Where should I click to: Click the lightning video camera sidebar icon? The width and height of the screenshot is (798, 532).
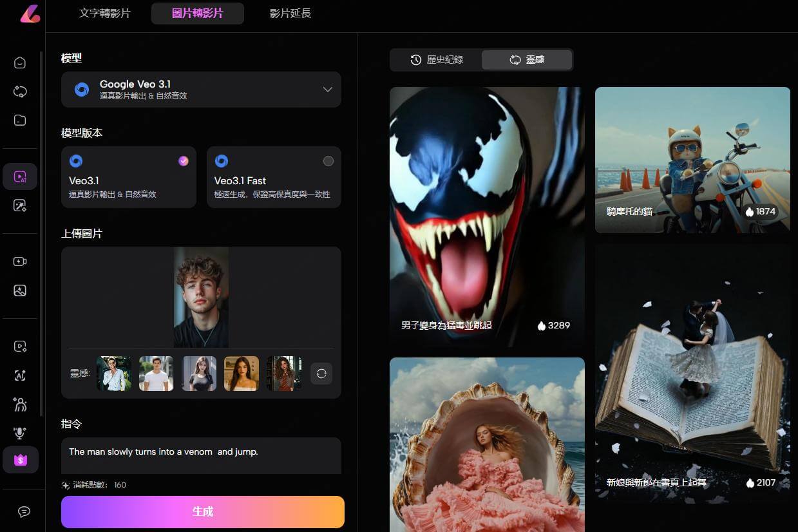click(x=20, y=261)
